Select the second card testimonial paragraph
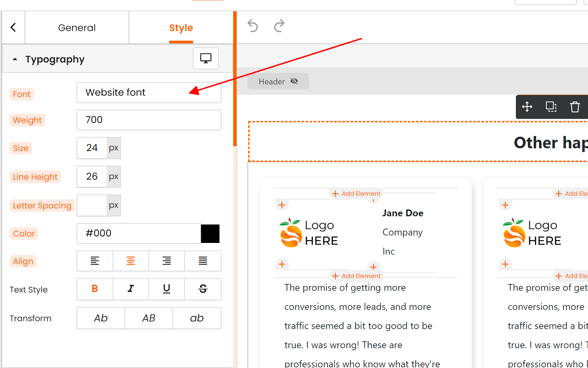Screen dimensions: 588x368 548,326
